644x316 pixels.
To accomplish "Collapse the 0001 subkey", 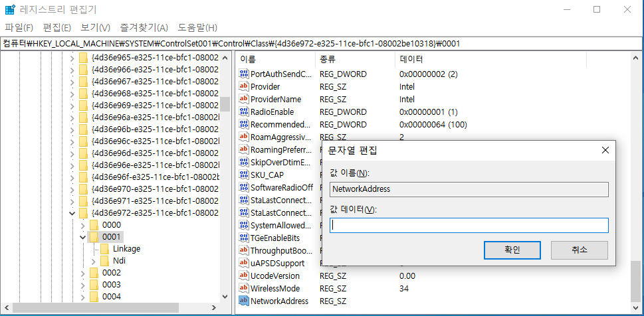I will tap(83, 237).
